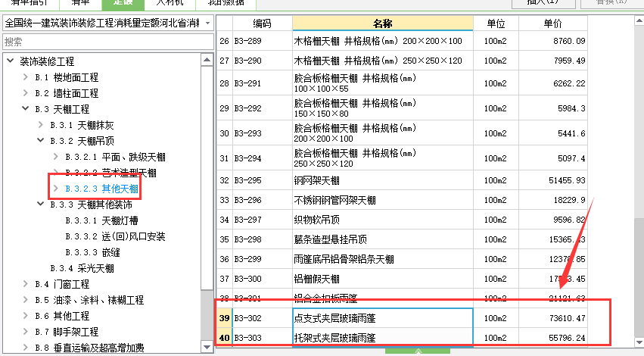Screen dimensions: 644x356
Task: Select the highlighted B.3.2.3 其他天棚 item
Action: 101,189
